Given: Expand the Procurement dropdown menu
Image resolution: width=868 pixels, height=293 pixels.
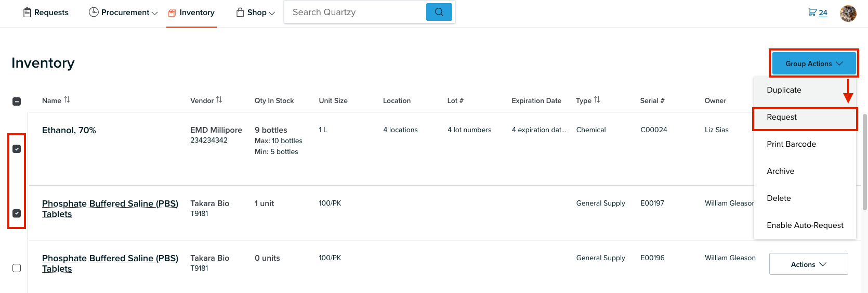Looking at the screenshot, I should pos(123,12).
